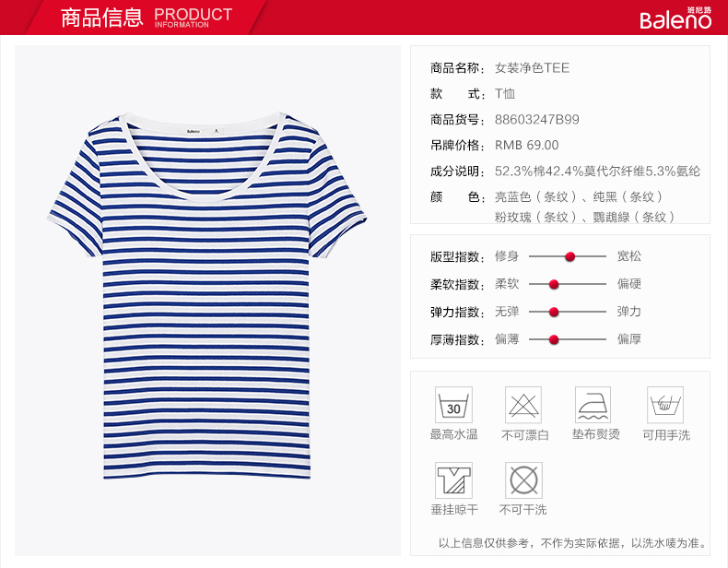The width and height of the screenshot is (728, 568).
Task: Click the red knob on 柔软指数 slider
Action: [554, 284]
